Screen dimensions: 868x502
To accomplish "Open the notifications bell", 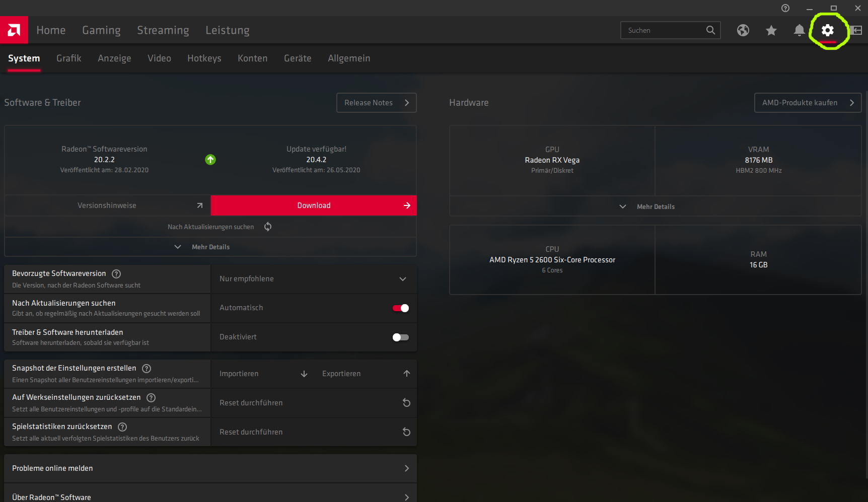I will pyautogui.click(x=799, y=31).
